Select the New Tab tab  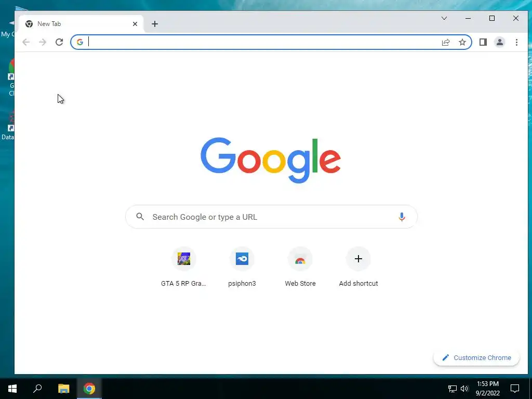point(81,24)
